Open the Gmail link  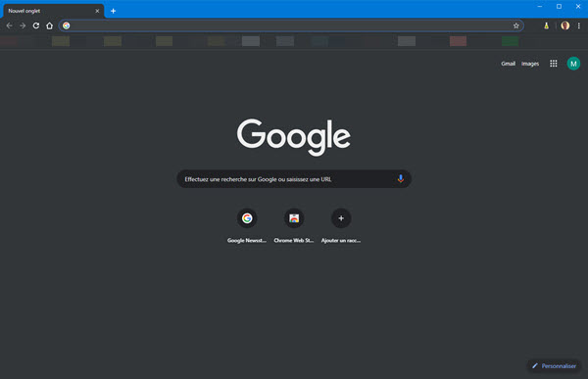pyautogui.click(x=508, y=64)
